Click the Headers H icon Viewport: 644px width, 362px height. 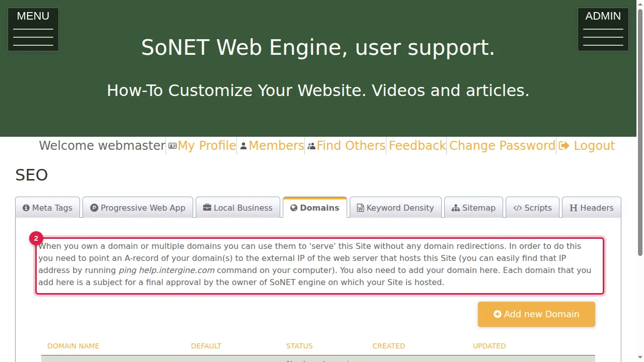pos(574,208)
